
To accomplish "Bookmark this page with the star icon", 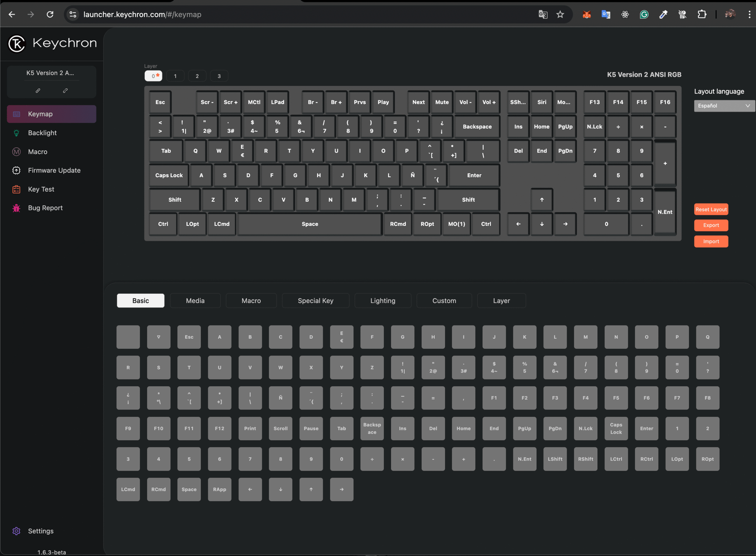I will [x=560, y=14].
